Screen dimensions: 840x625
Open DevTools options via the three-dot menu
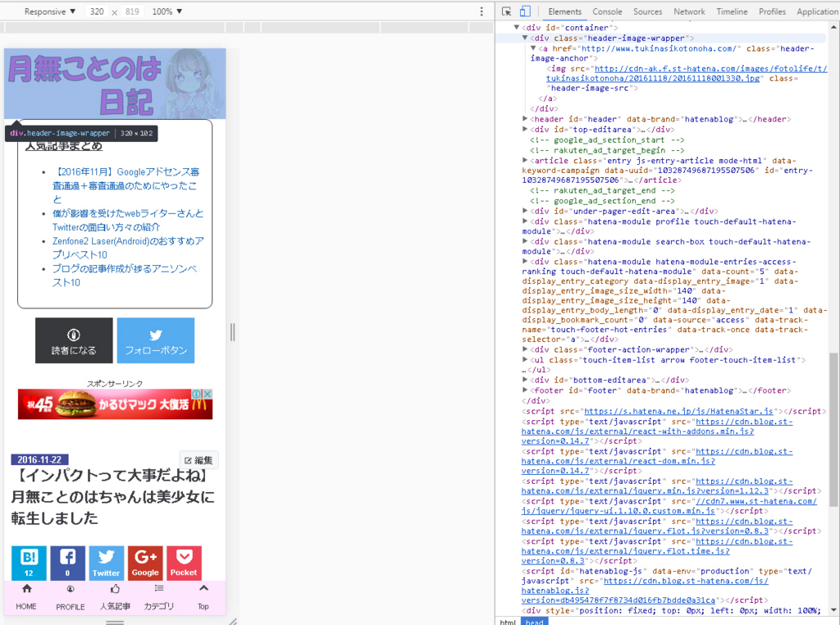point(481,10)
